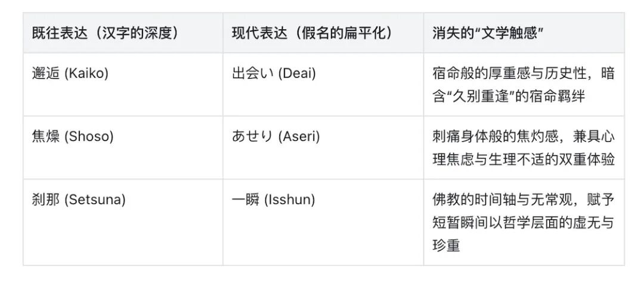Click the description starting with 刺痛身体般
The height and width of the screenshot is (282, 644).
coord(523,136)
